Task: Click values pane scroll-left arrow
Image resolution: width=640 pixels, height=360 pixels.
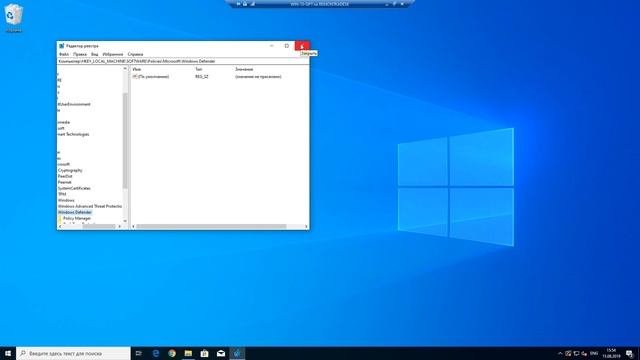Action: click(133, 226)
